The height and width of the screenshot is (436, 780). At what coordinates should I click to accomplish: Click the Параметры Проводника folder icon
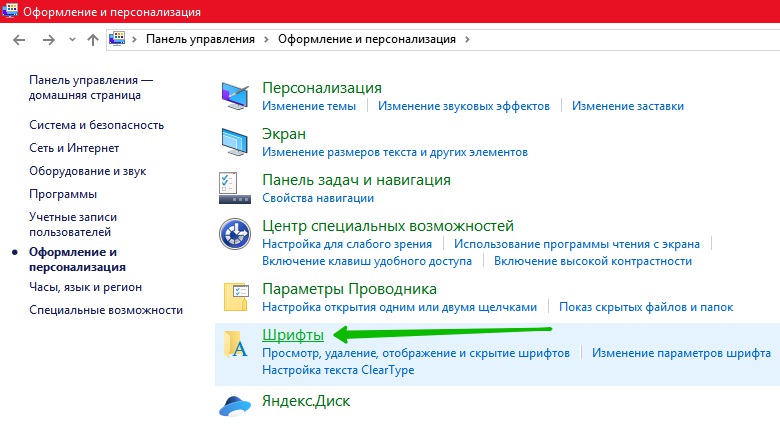tap(236, 297)
